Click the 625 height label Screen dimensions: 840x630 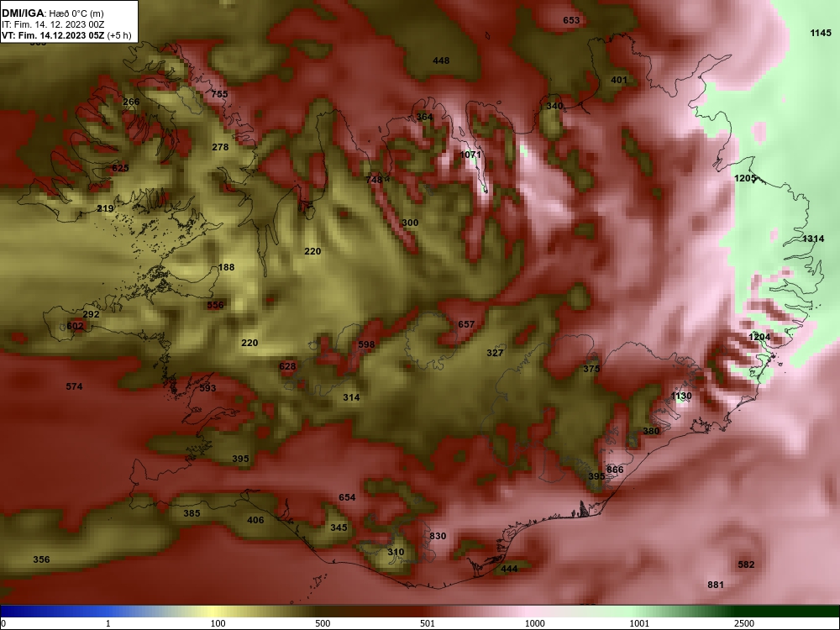120,168
